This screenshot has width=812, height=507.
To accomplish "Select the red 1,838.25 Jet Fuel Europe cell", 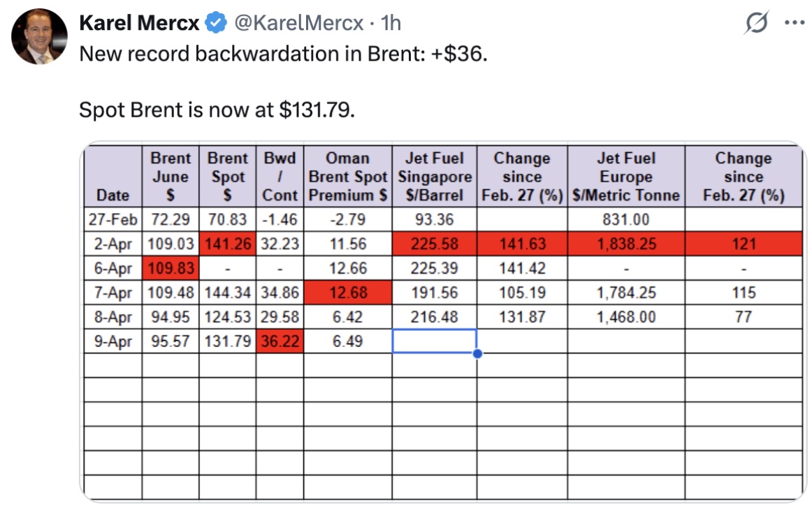I will click(x=625, y=244).
